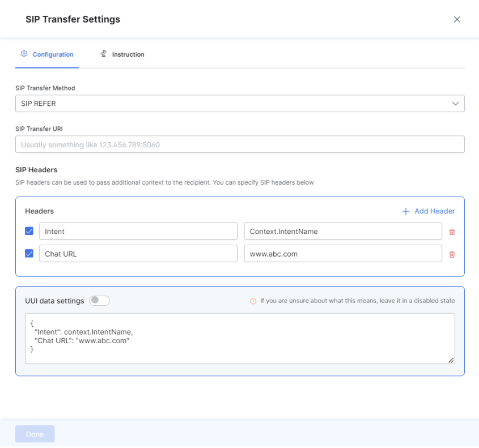Click the Configuration gear icon
Viewport: 479px width, 448px height.
[x=24, y=54]
